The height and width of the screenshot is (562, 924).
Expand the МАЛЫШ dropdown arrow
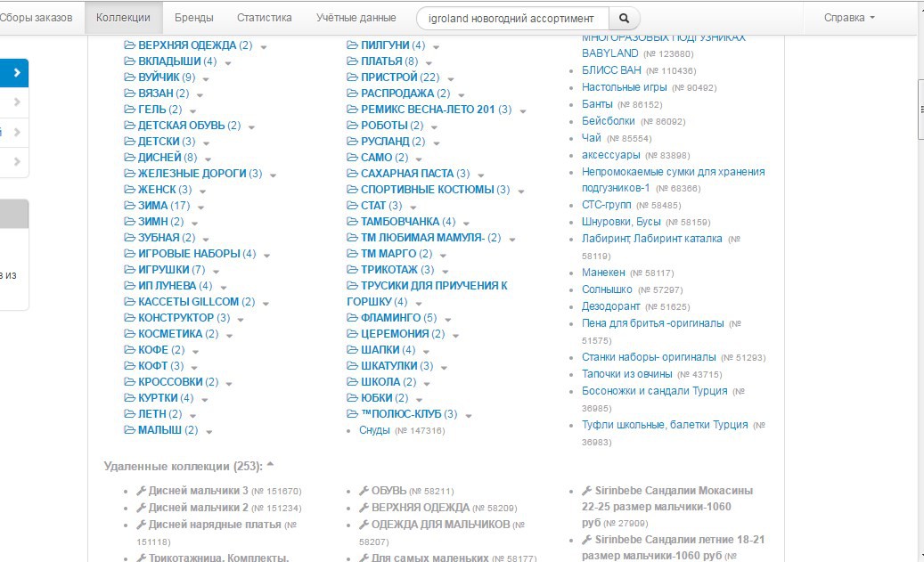209,432
